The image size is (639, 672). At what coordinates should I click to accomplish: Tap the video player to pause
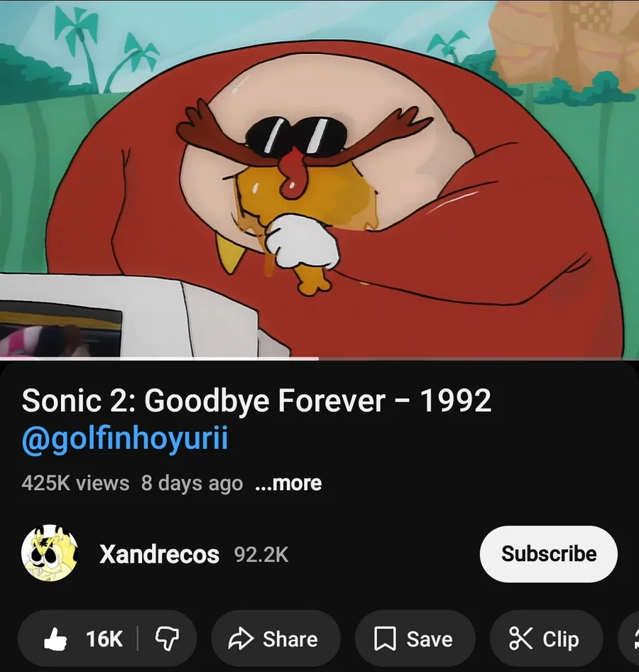click(x=319, y=178)
